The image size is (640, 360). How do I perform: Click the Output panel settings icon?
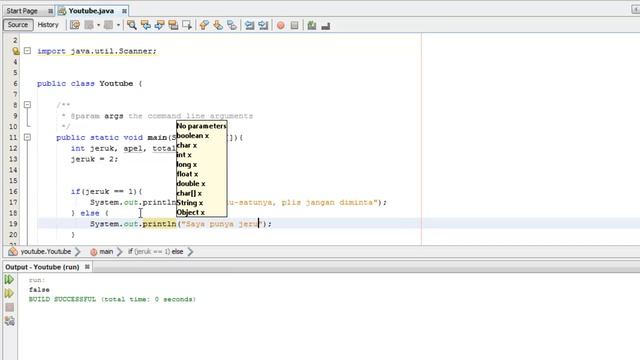[x=9, y=321]
